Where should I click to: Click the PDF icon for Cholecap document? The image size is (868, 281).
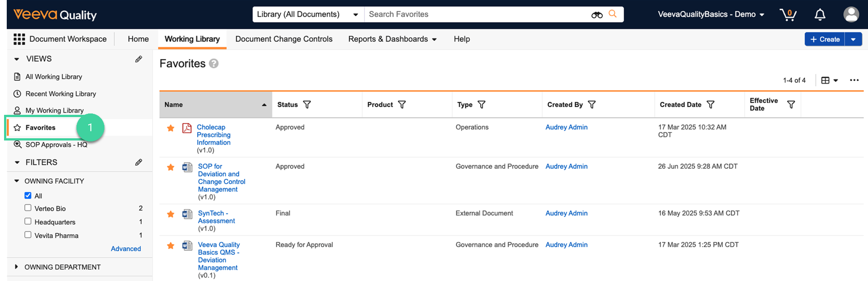(187, 128)
